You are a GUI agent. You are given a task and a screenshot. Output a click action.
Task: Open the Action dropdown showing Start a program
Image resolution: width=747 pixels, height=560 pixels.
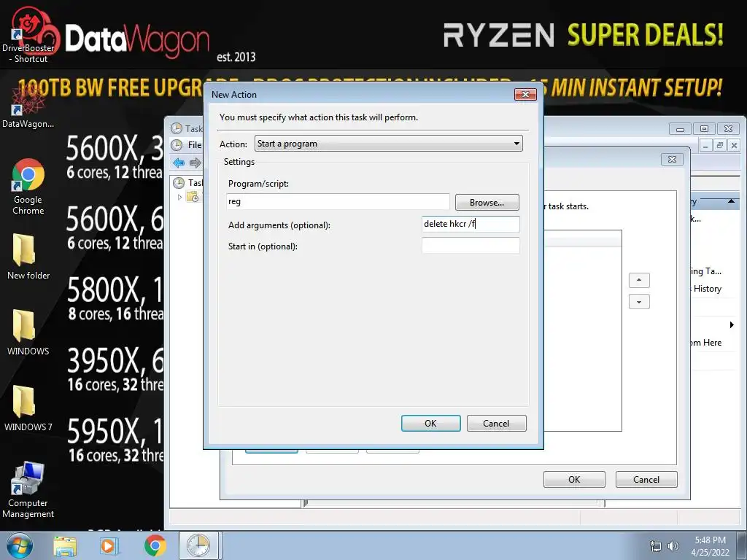(x=389, y=144)
